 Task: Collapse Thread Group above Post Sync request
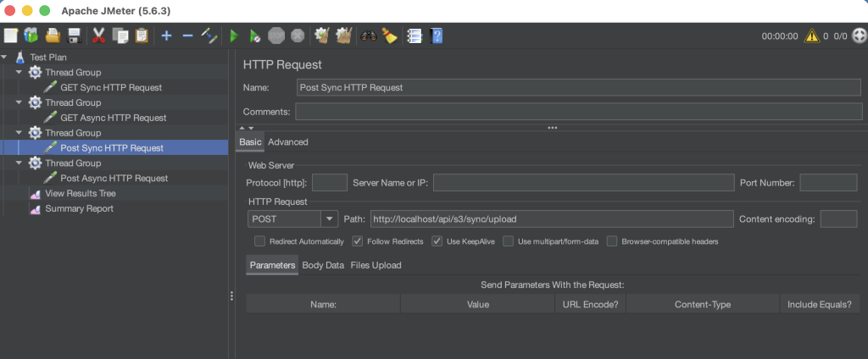coord(19,133)
